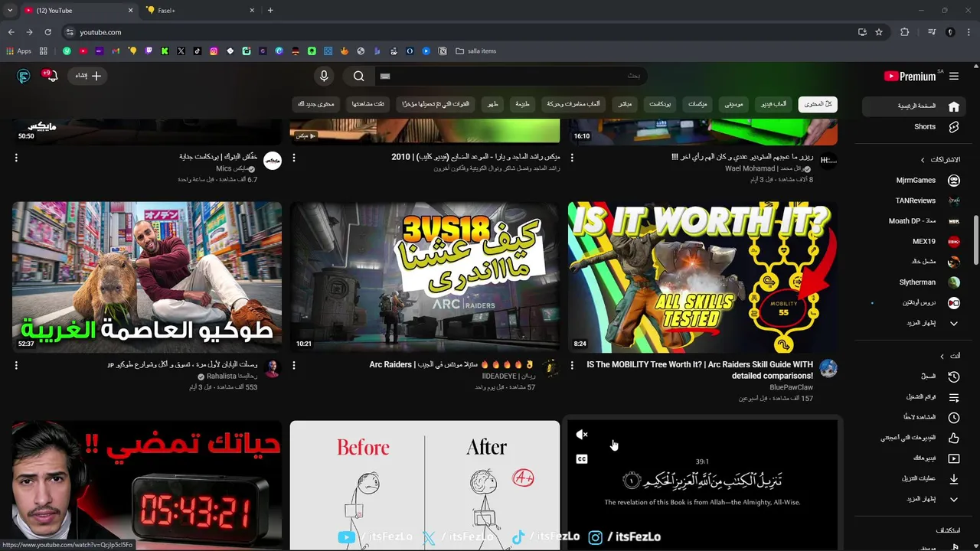
Task: Select the Watched (تمّت مشاهدتها) chip
Action: click(x=368, y=104)
